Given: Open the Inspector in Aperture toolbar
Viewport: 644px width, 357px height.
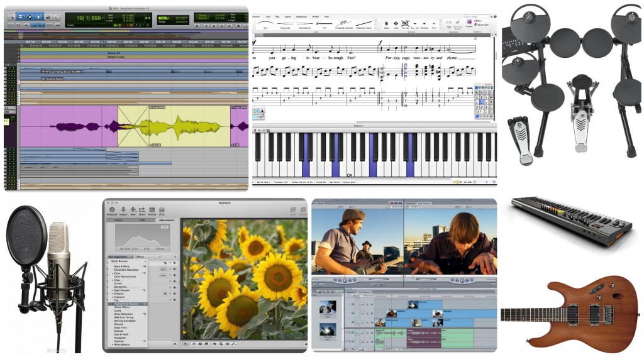Looking at the screenshot, I should point(112,211).
